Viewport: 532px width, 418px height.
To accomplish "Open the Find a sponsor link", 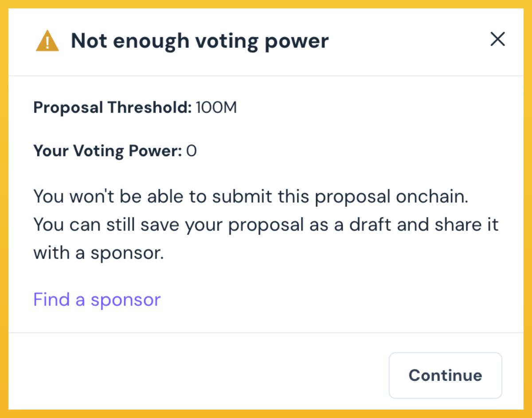I will (97, 300).
